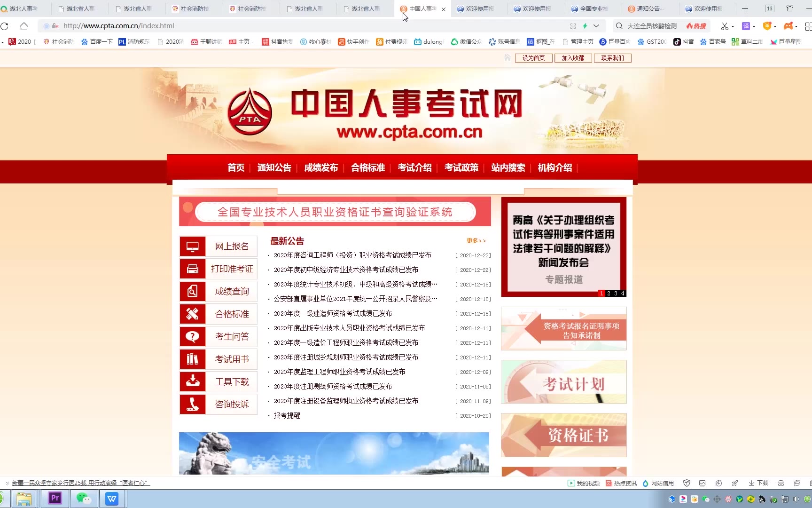The width and height of the screenshot is (812, 508).
Task: Click the 合格标准 ruler-pencil icon
Action: coord(193,314)
